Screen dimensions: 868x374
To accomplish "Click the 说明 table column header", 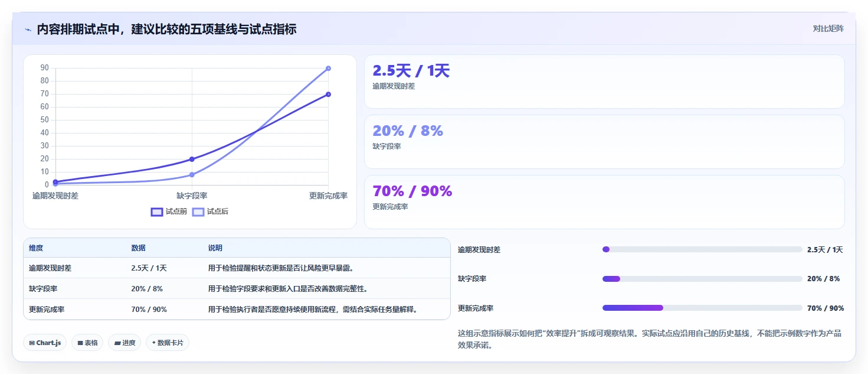I will tap(215, 248).
